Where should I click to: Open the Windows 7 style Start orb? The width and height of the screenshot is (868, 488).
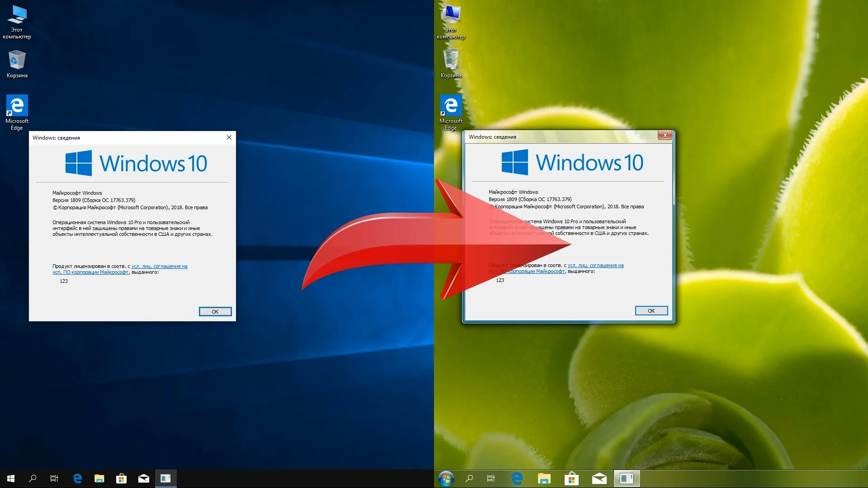(446, 479)
